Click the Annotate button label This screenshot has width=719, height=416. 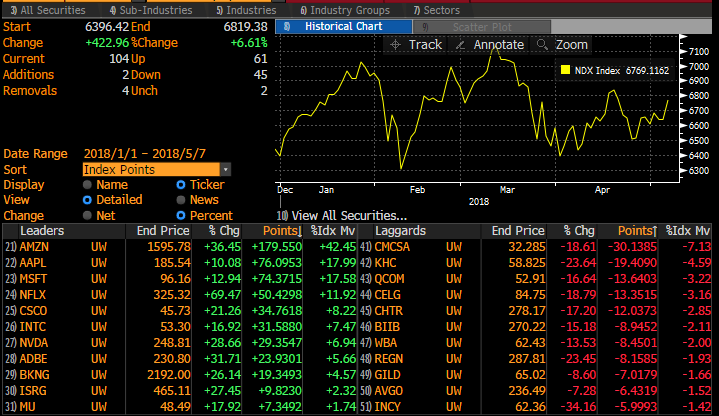click(x=498, y=44)
